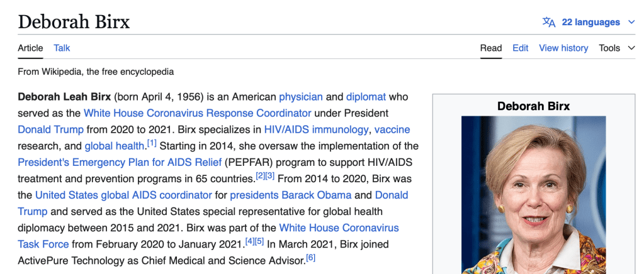644x274 pixels.
Task: Click the vaccine link
Action: pyautogui.click(x=392, y=129)
